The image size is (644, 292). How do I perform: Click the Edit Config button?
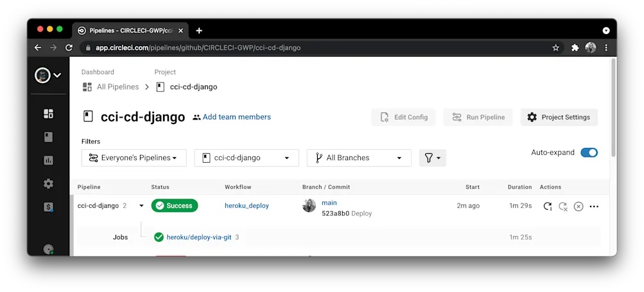pyautogui.click(x=403, y=117)
